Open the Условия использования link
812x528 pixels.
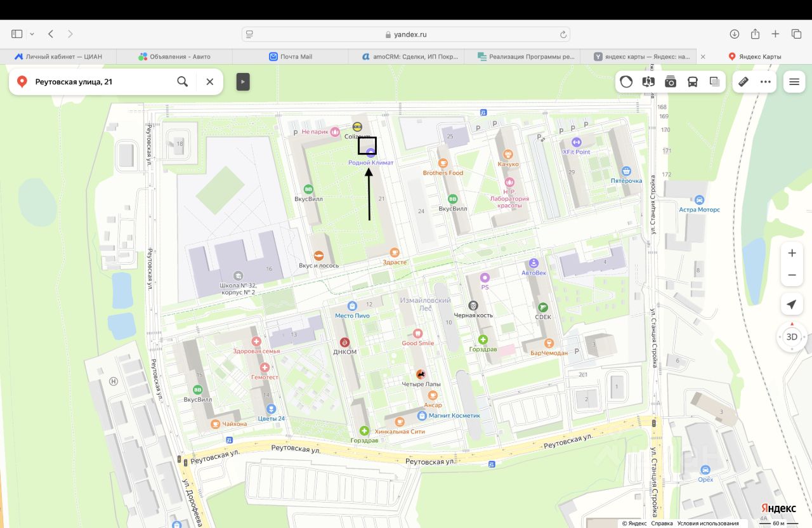click(x=708, y=524)
